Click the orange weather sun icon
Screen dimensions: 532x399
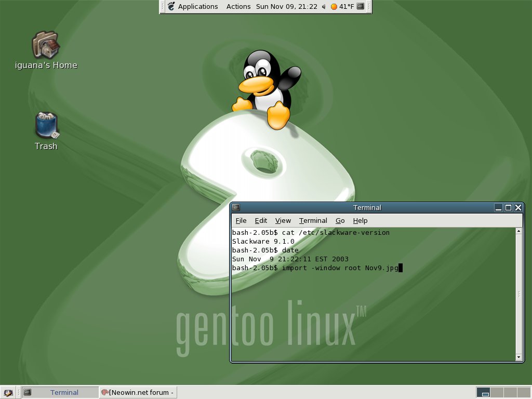334,6
